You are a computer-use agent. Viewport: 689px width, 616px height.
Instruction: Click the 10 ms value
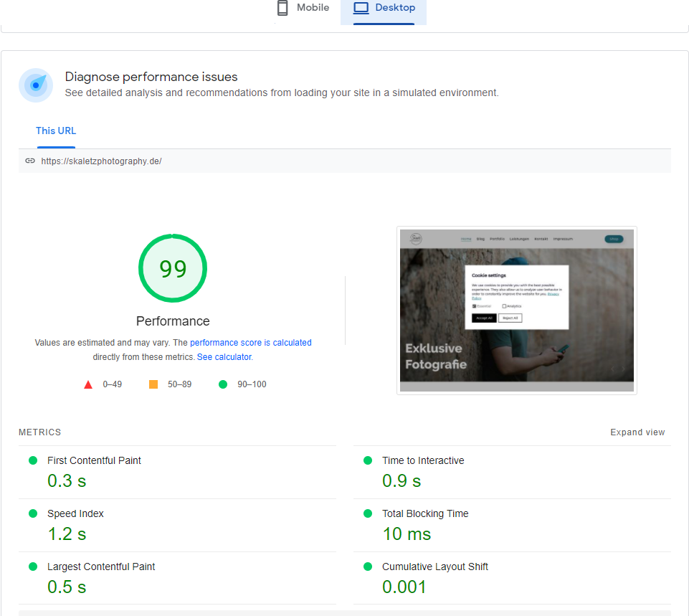coord(407,534)
